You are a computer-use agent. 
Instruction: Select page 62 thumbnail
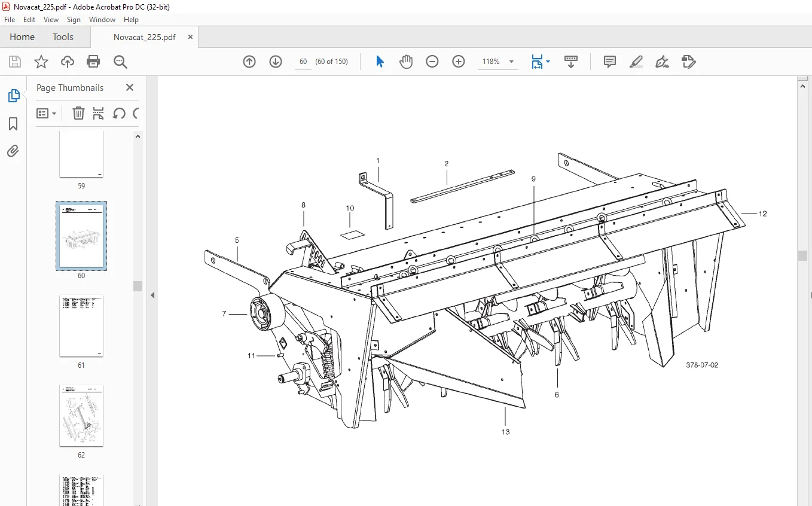81,416
